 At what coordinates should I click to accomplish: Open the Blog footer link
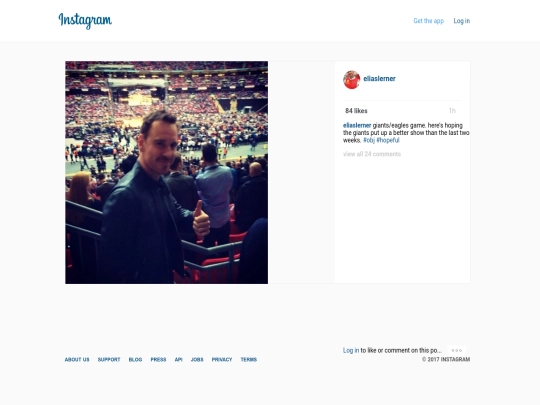(135, 360)
